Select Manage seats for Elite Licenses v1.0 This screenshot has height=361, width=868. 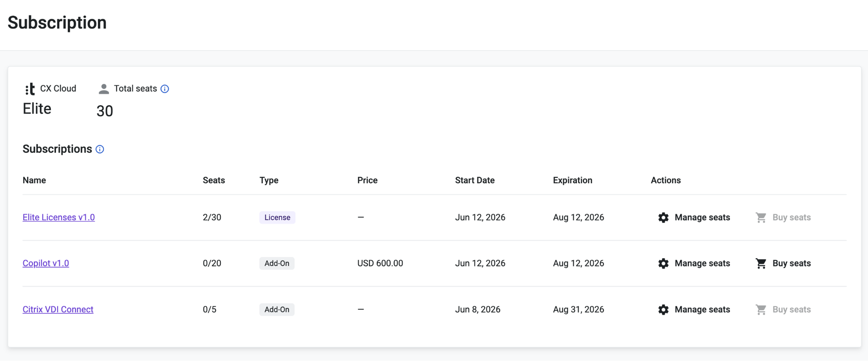click(694, 217)
